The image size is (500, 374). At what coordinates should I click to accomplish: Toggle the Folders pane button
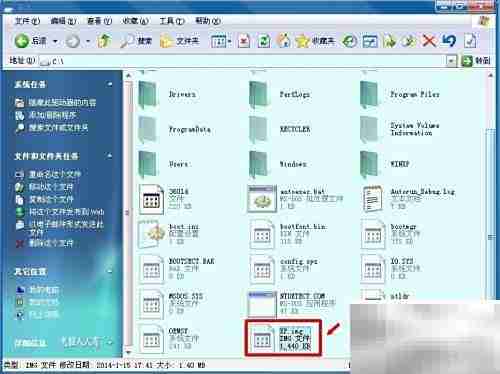179,41
